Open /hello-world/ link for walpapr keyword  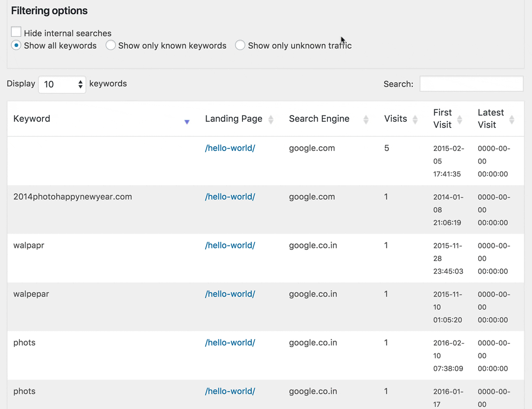click(230, 245)
